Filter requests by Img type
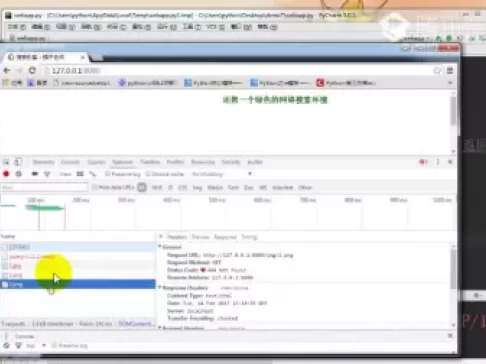 (197, 188)
